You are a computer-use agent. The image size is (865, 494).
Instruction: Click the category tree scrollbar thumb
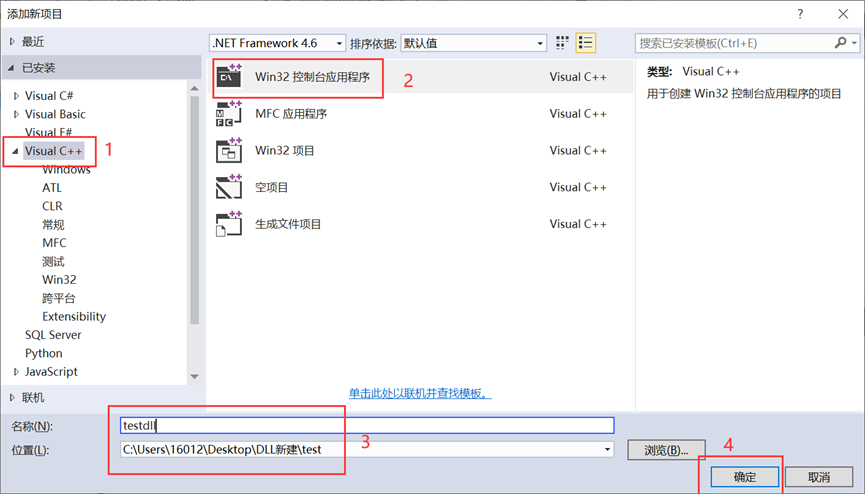pyautogui.click(x=194, y=210)
